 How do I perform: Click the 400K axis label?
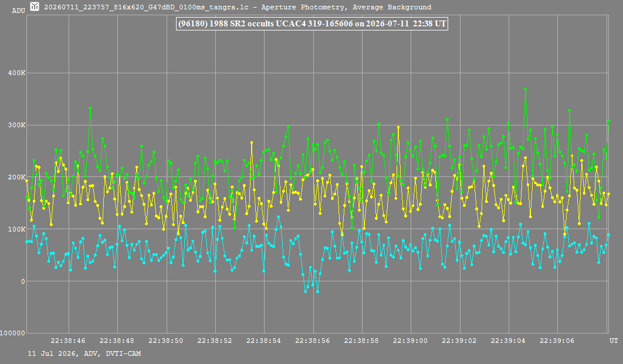[x=16, y=73]
